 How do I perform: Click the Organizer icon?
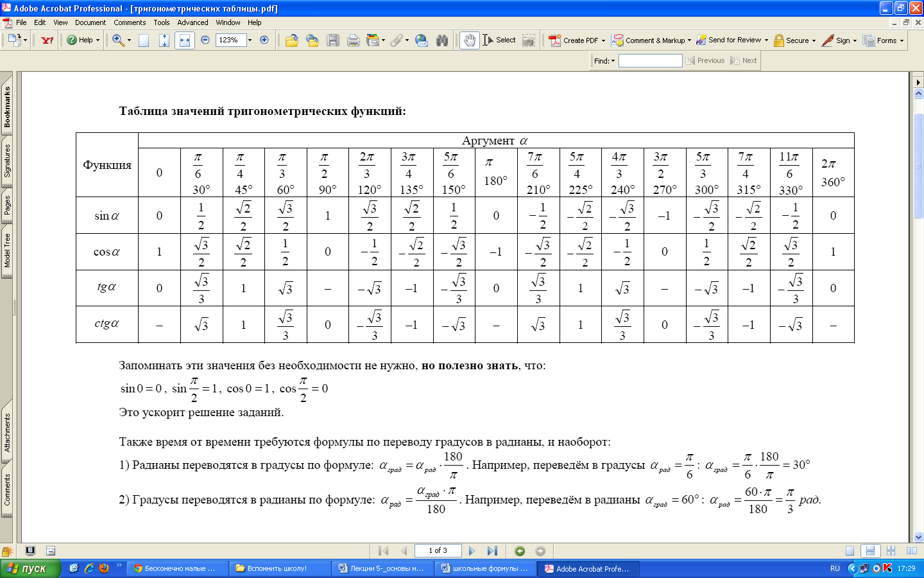(372, 40)
